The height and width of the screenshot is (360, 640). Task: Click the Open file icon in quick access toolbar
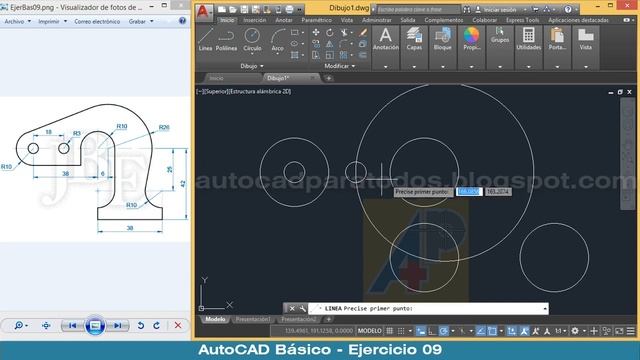tap(233, 9)
